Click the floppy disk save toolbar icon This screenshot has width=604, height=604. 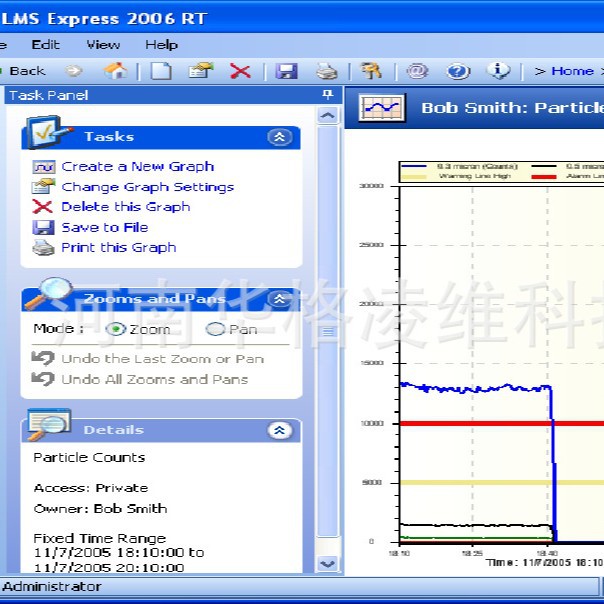[287, 71]
